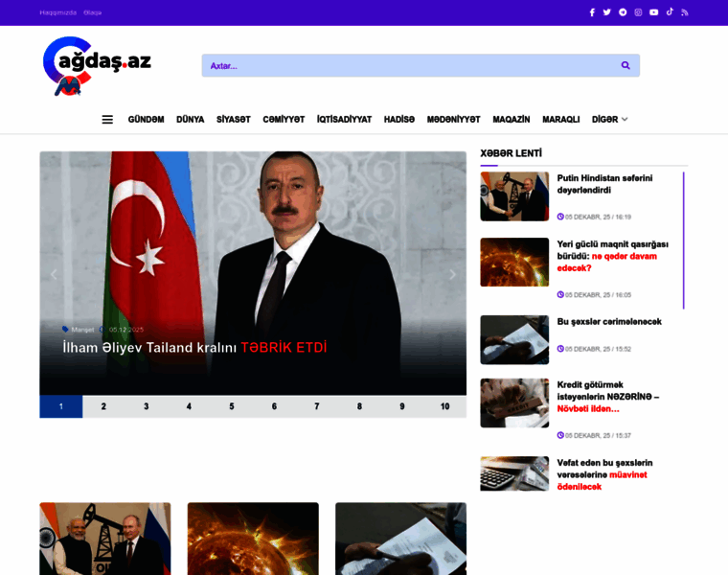Open the TikTok profile icon
Image resolution: width=728 pixels, height=575 pixels.
pos(670,12)
